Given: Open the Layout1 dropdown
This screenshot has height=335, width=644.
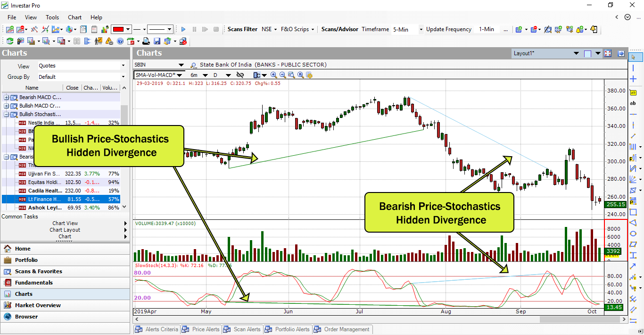Looking at the screenshot, I should tap(598, 54).
